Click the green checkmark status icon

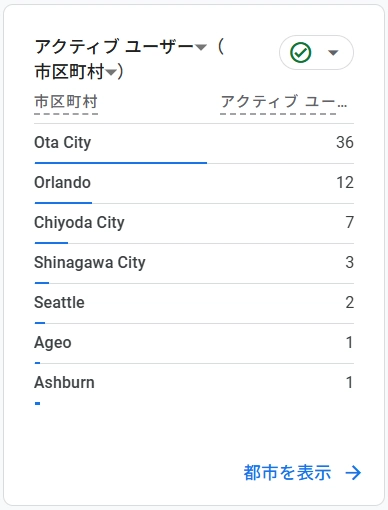point(301,53)
